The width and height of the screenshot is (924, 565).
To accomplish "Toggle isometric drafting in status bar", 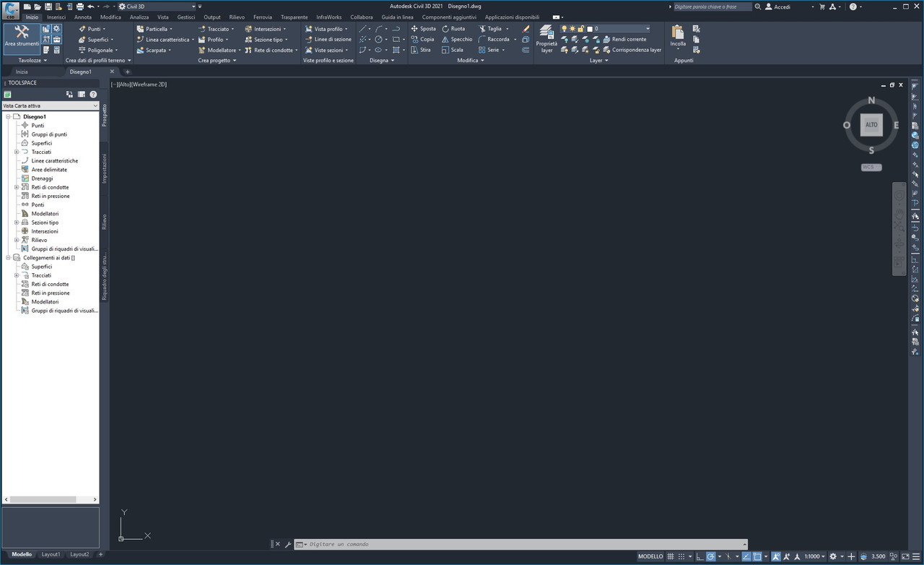I will tap(728, 556).
